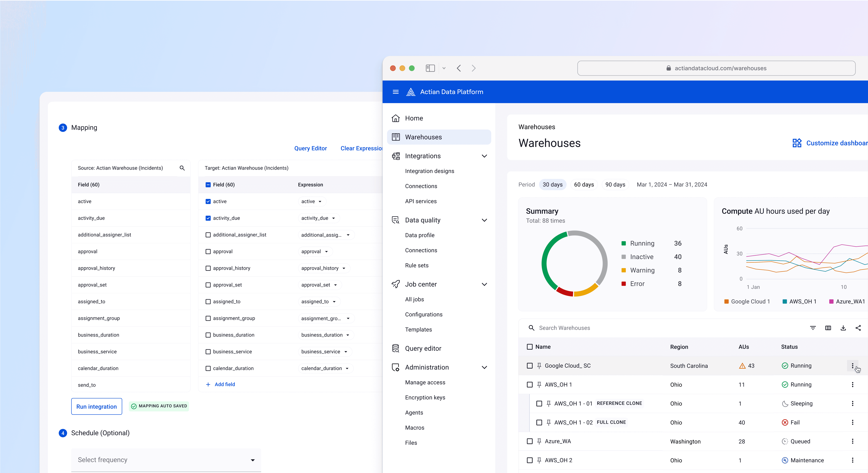Open Query editor in the sidebar
Screen dimensions: 868x473
[x=423, y=348]
